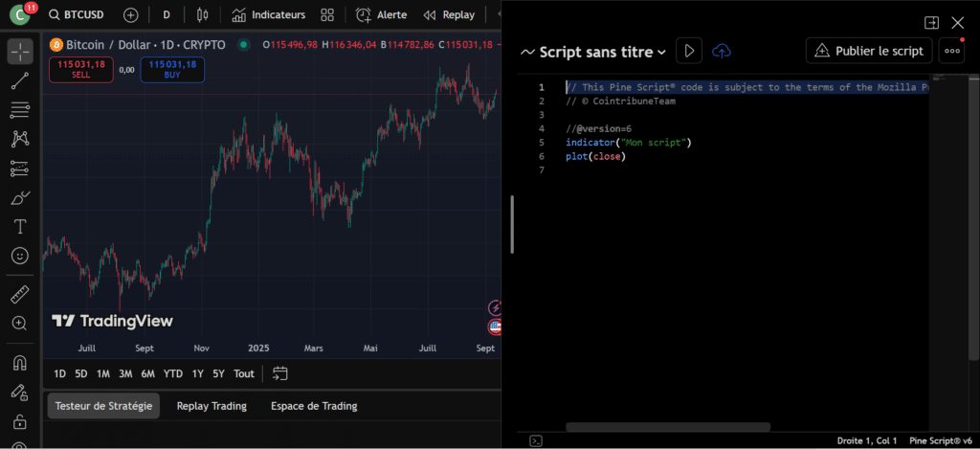The height and width of the screenshot is (450, 980).
Task: Click the lightning events icon on chart
Action: click(x=495, y=307)
